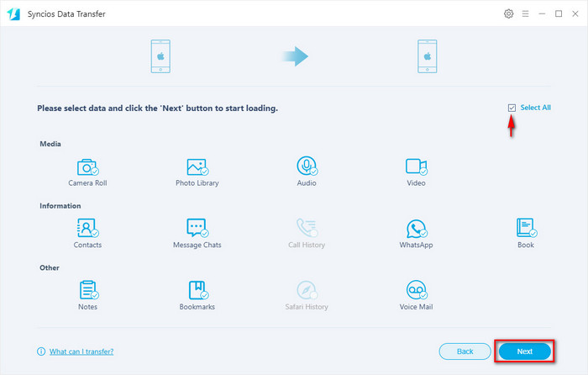The width and height of the screenshot is (588, 375).
Task: Close the Syncios Data Transfer window
Action: 575,14
